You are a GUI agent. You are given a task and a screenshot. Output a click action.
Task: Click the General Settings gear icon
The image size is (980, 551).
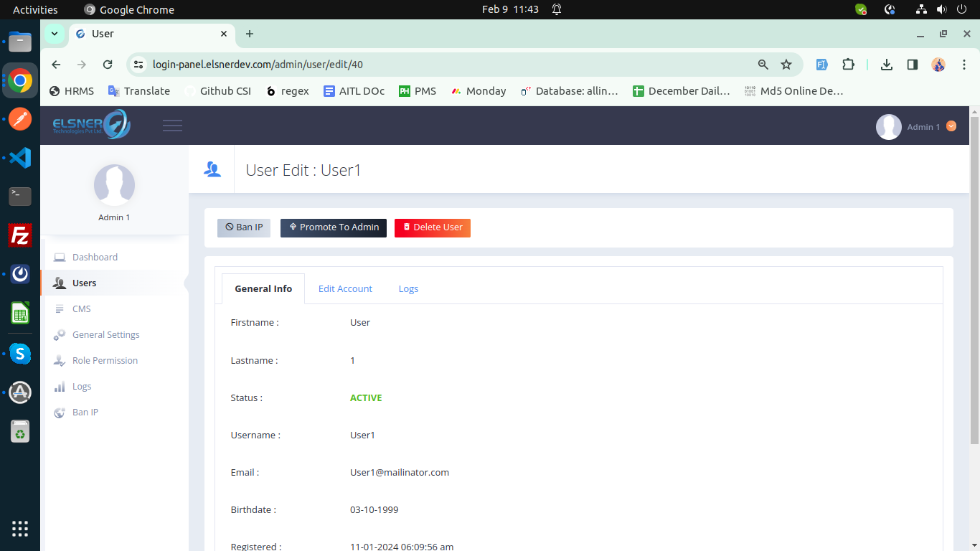(x=59, y=334)
